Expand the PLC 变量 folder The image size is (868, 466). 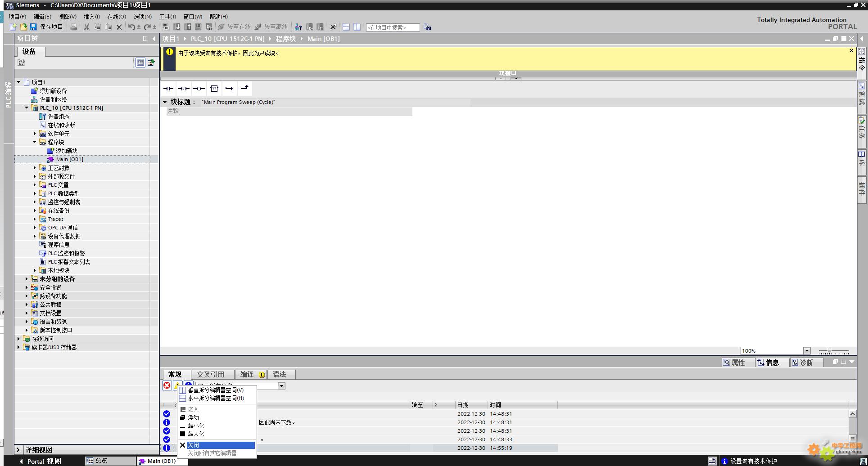(35, 185)
